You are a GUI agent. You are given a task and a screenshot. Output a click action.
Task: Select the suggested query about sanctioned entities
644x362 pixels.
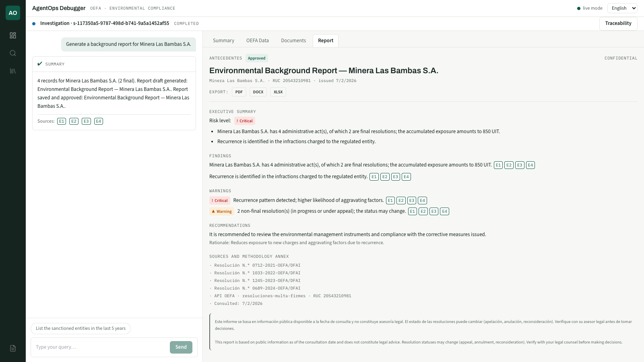[x=80, y=328]
